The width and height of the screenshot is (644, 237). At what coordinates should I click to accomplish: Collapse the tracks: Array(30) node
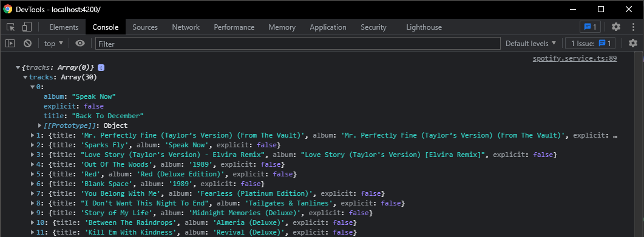[25, 77]
